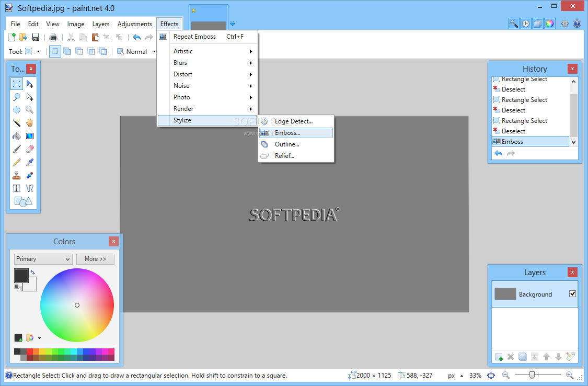Select the Paint Bucket tool
Image resolution: width=588 pixels, height=386 pixels.
[x=17, y=136]
